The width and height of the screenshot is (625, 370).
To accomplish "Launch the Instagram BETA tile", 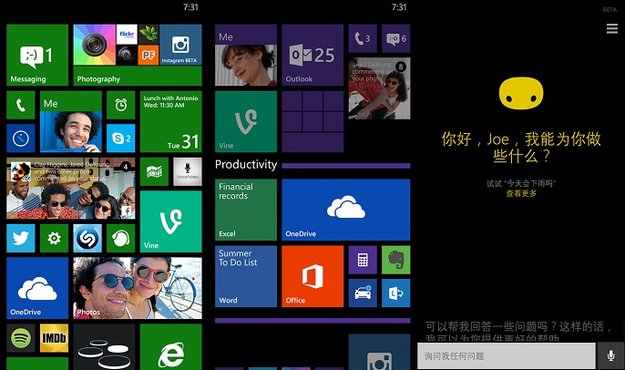I will [x=180, y=45].
